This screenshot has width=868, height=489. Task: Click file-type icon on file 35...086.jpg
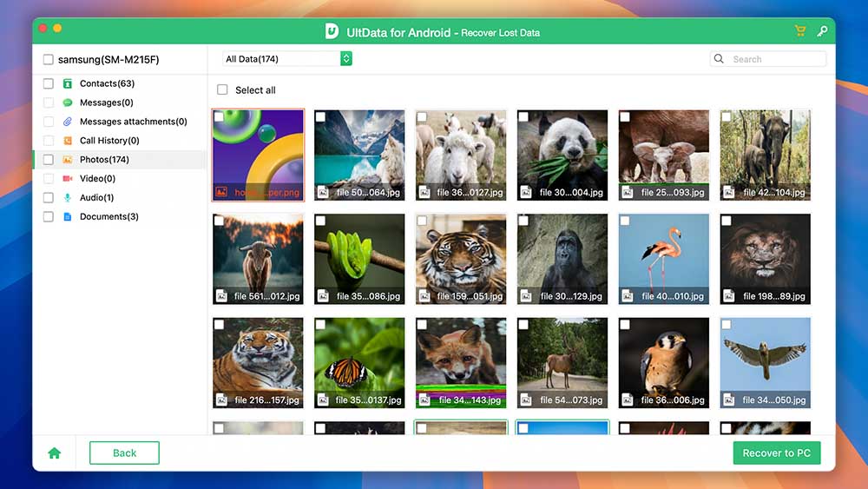pos(323,296)
